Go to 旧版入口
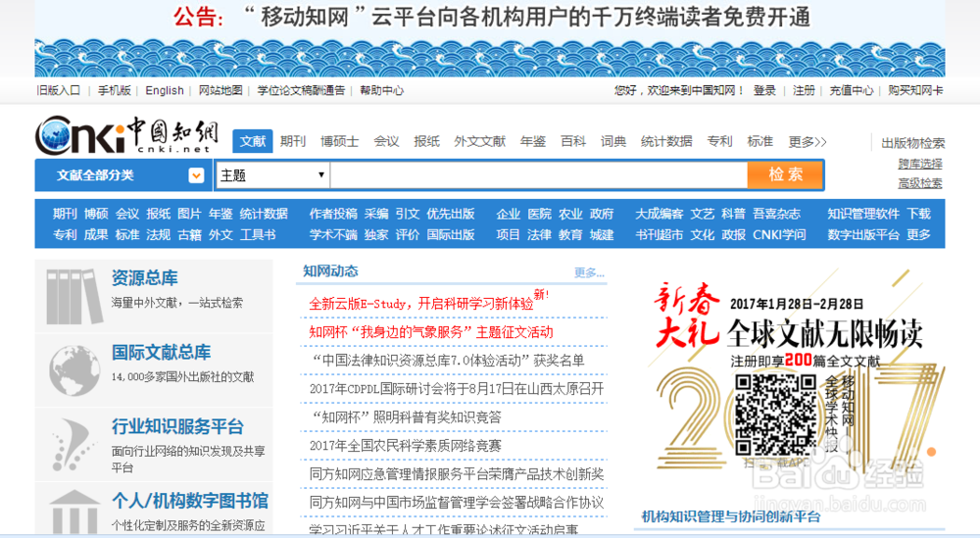Image resolution: width=980 pixels, height=538 pixels. coord(59,90)
